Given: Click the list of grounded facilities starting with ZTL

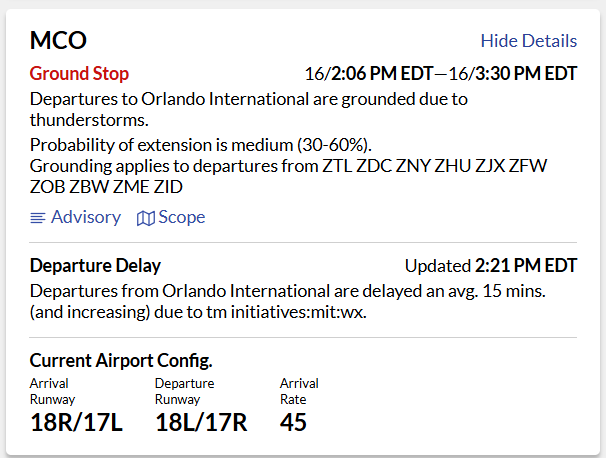Looking at the screenshot, I should coord(288,175).
